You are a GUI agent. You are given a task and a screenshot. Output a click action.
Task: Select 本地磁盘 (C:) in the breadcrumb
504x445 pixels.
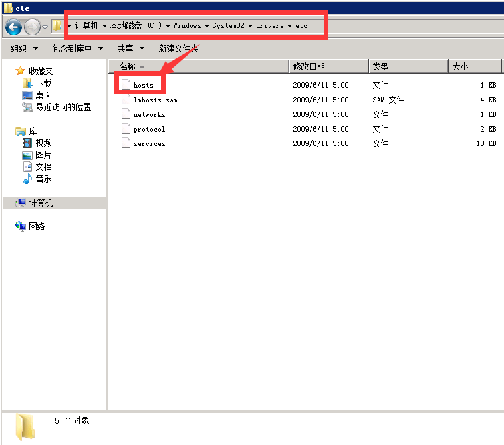pyautogui.click(x=136, y=25)
